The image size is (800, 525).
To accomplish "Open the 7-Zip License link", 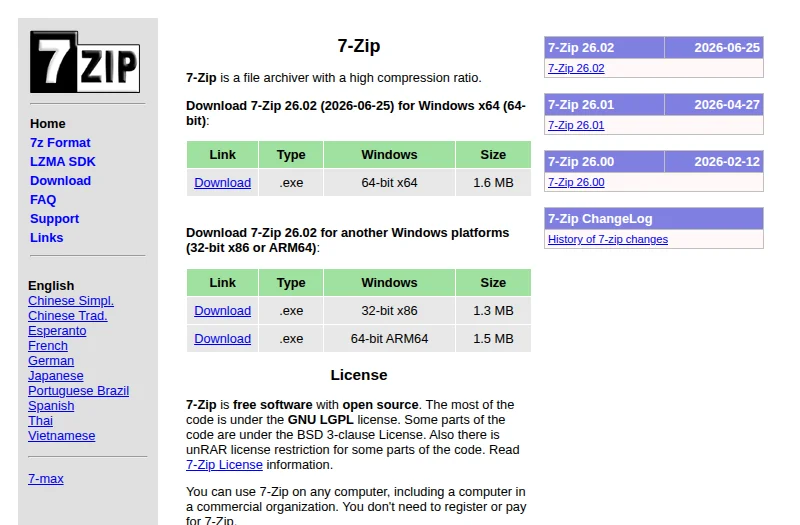I will pos(224,465).
